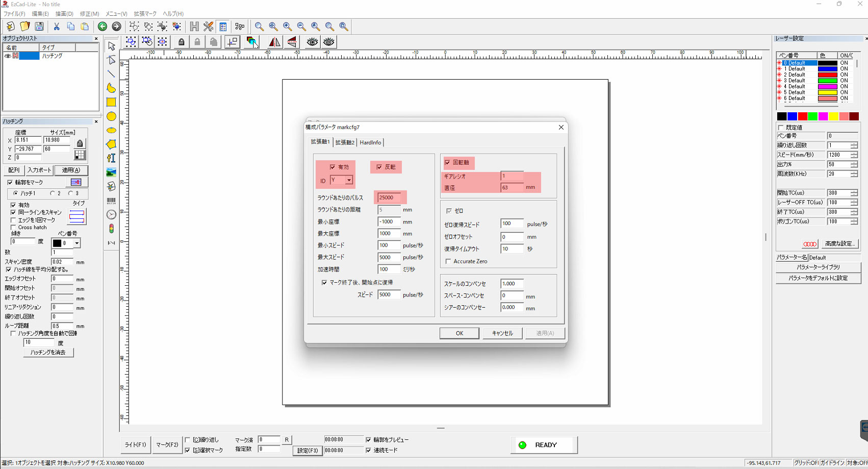Toggle the 回転軸 checkbox
This screenshot has height=469, width=868.
tap(448, 162)
